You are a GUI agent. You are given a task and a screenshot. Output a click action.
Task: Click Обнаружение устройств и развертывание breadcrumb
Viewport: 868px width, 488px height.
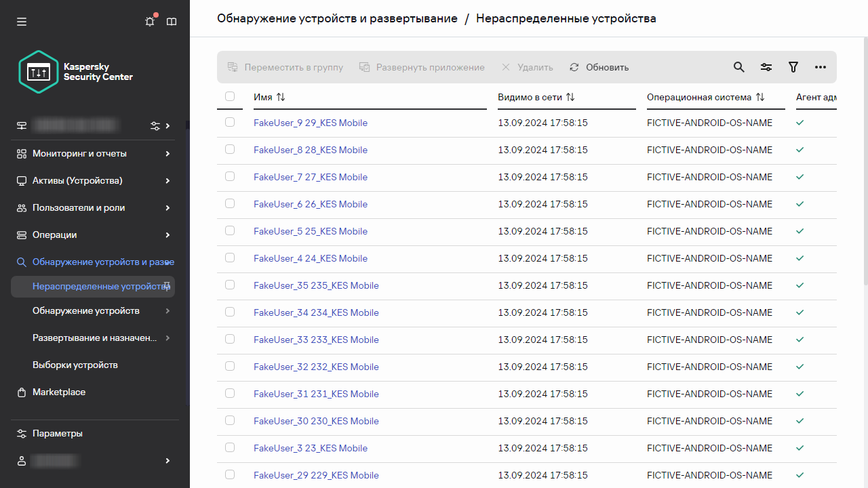[337, 18]
